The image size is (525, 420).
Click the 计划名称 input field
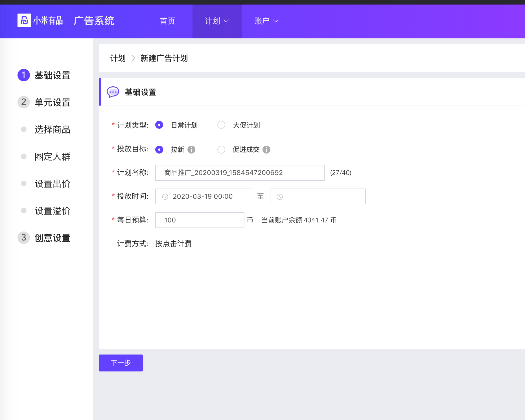coord(240,173)
